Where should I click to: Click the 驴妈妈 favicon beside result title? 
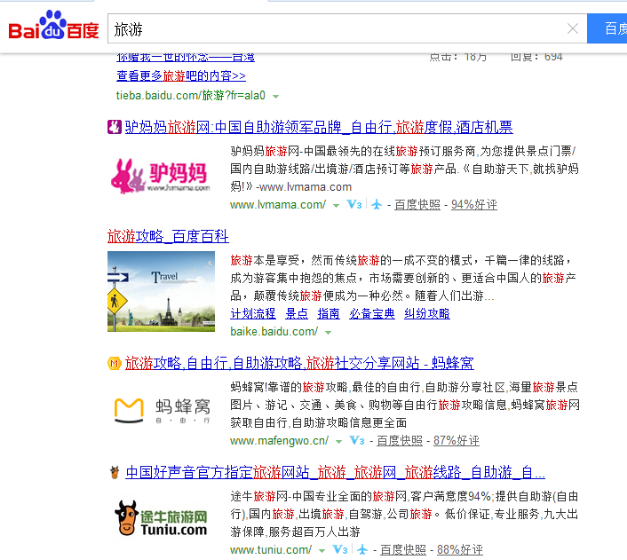pos(114,127)
